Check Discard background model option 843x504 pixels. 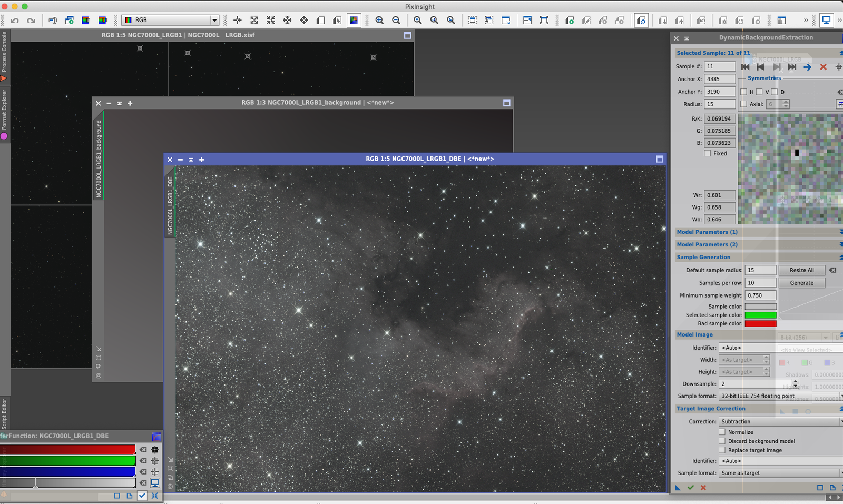click(722, 441)
